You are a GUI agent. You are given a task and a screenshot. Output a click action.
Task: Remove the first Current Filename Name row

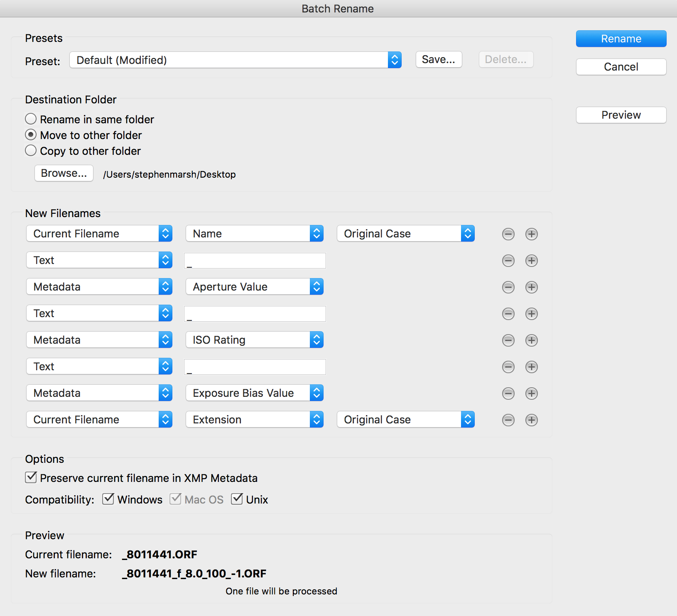[508, 234]
